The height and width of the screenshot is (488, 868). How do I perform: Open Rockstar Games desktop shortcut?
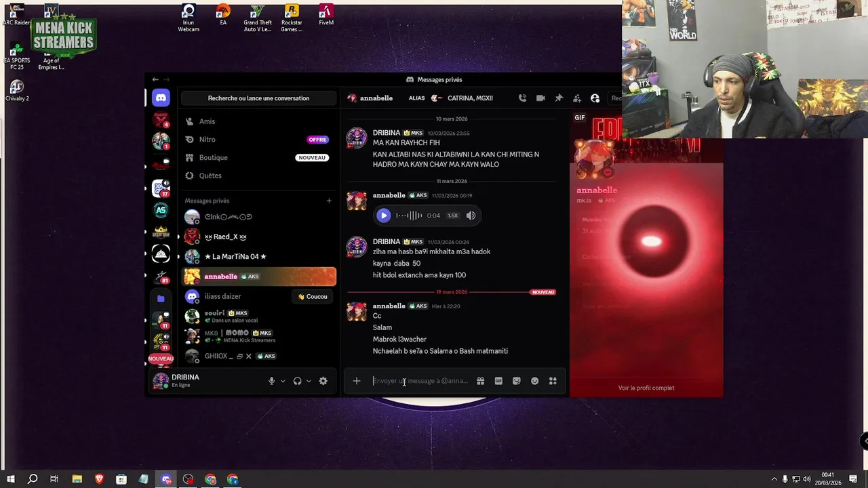(292, 18)
